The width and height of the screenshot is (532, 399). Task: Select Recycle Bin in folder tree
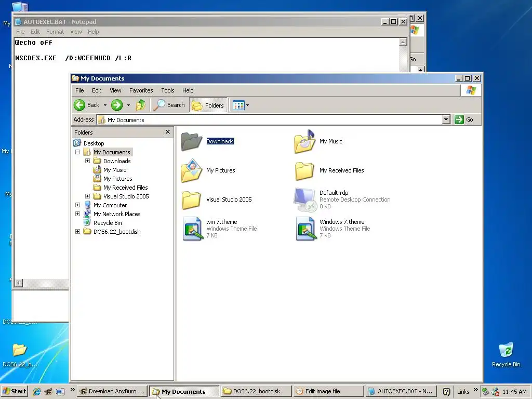point(108,222)
